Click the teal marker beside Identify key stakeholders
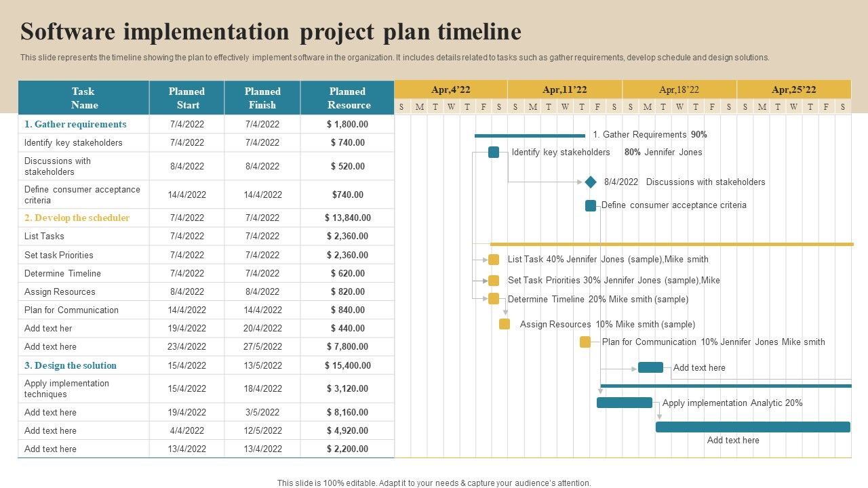Screen dimensions: 868x488 (x=494, y=152)
